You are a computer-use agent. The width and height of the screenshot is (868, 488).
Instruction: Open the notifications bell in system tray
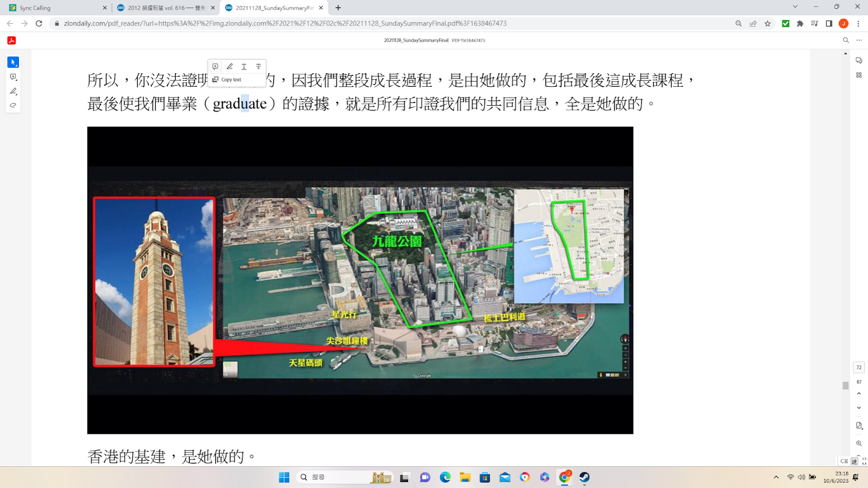[x=856, y=477]
